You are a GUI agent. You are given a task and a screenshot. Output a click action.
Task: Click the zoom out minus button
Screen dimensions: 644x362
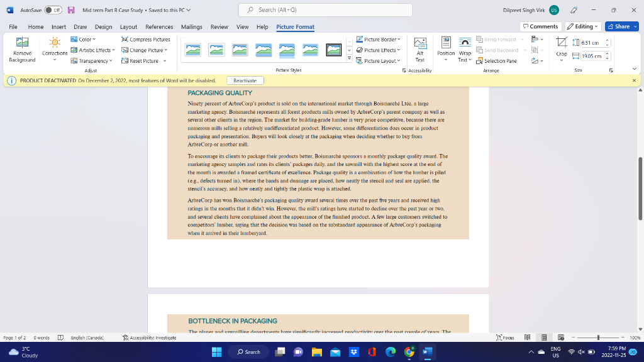(x=574, y=337)
